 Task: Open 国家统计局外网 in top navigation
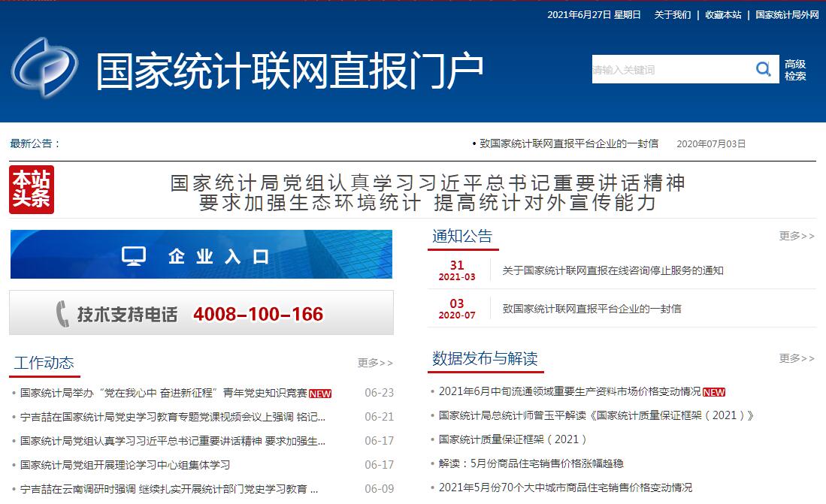[787, 15]
